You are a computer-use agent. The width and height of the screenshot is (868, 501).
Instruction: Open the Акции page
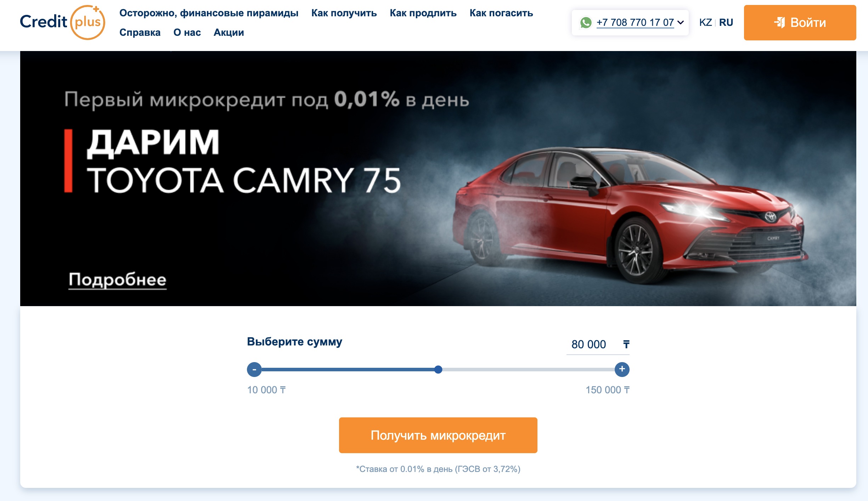pyautogui.click(x=229, y=33)
